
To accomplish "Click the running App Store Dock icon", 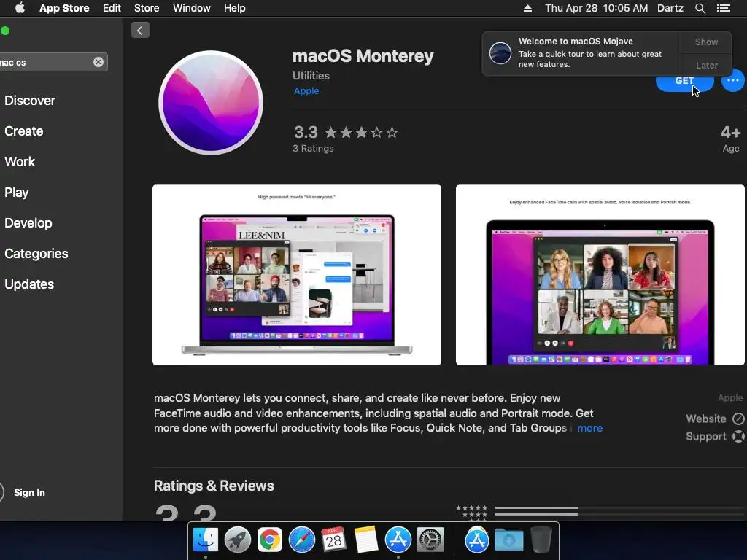I will click(x=398, y=540).
